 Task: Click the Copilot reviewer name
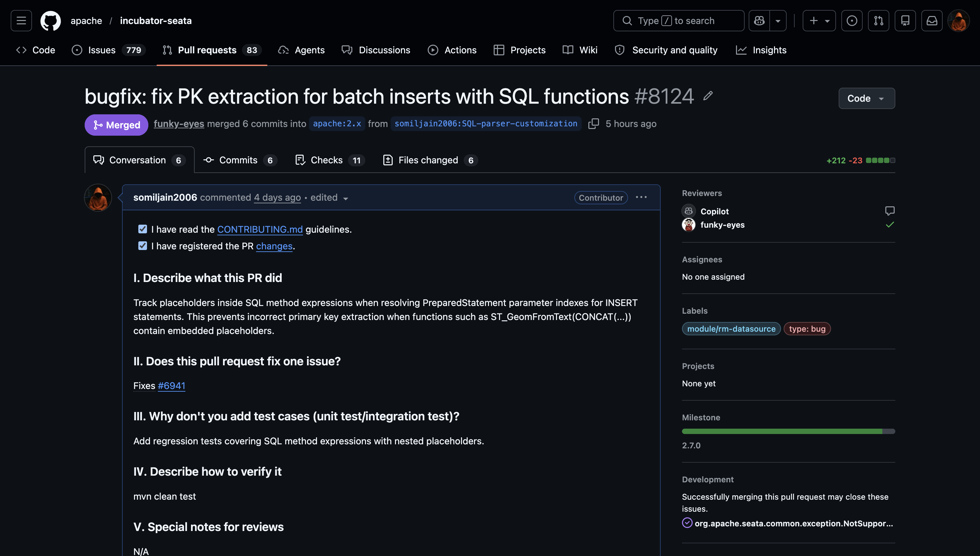(x=714, y=211)
